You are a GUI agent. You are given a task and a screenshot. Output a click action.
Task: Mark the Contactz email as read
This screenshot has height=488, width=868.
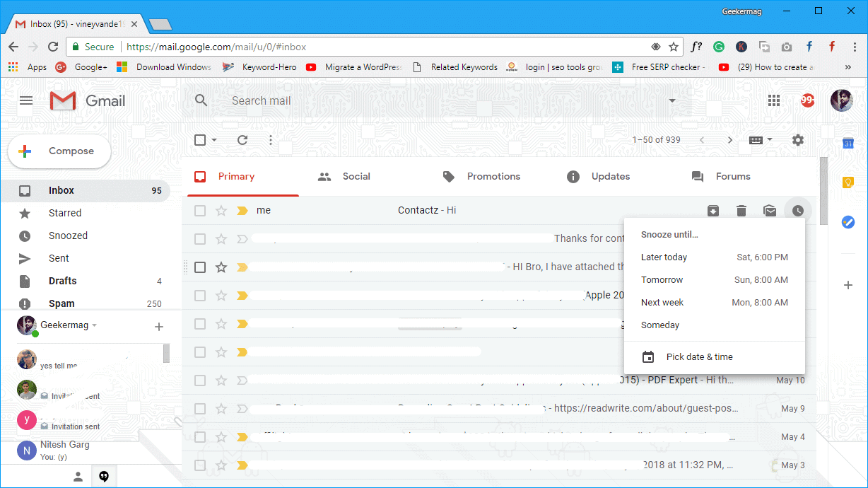[770, 210]
